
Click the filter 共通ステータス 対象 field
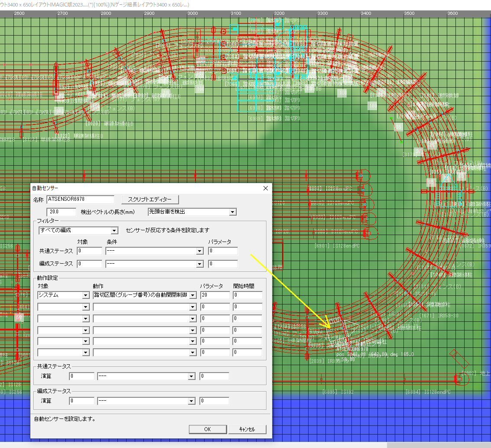coord(90,251)
